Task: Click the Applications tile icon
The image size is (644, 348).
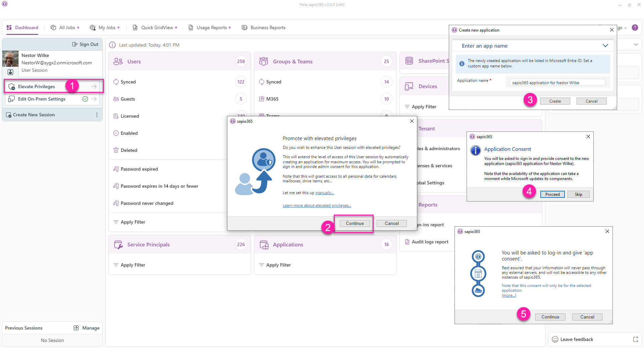Action: pyautogui.click(x=264, y=245)
